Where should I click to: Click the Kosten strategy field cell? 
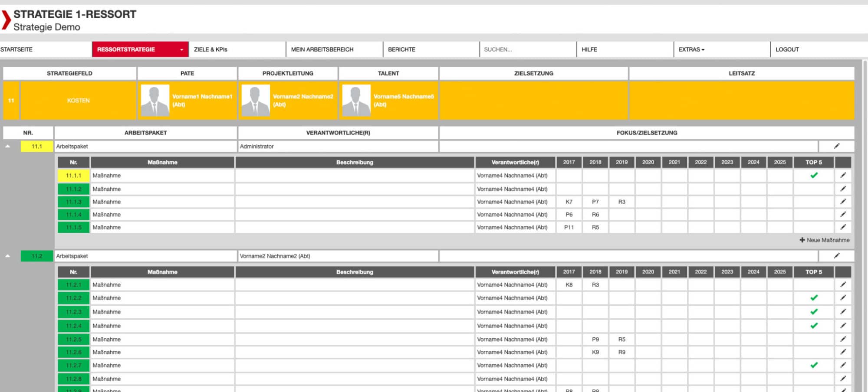(x=78, y=101)
